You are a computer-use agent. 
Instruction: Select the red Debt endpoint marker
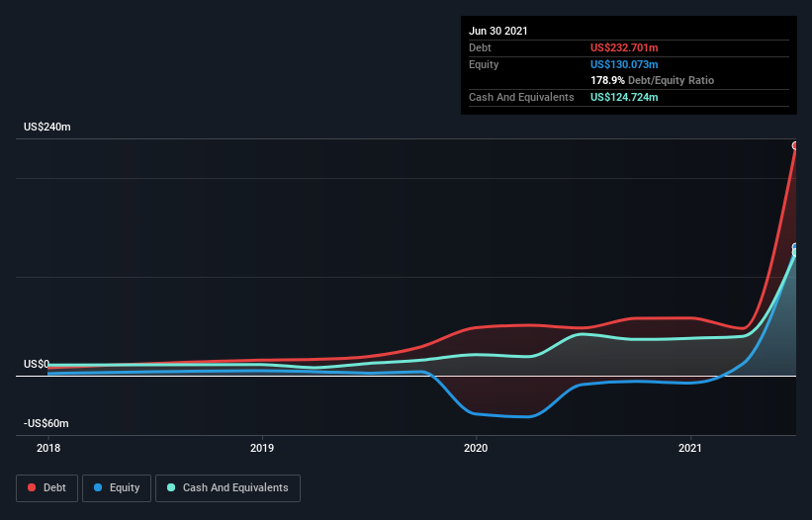pos(795,146)
